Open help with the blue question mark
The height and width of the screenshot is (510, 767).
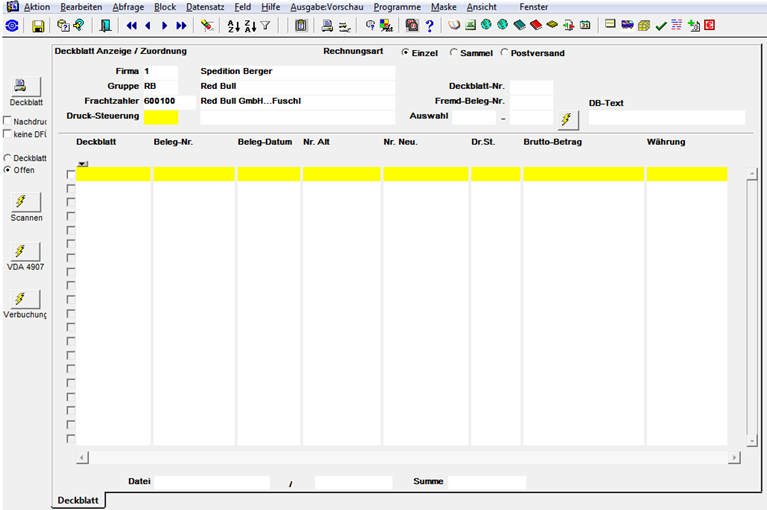click(429, 25)
